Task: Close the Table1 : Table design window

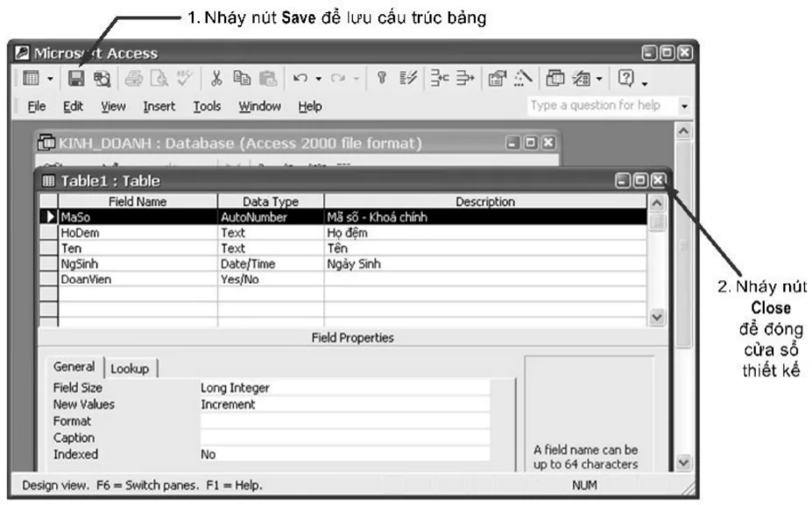Action: (x=658, y=180)
